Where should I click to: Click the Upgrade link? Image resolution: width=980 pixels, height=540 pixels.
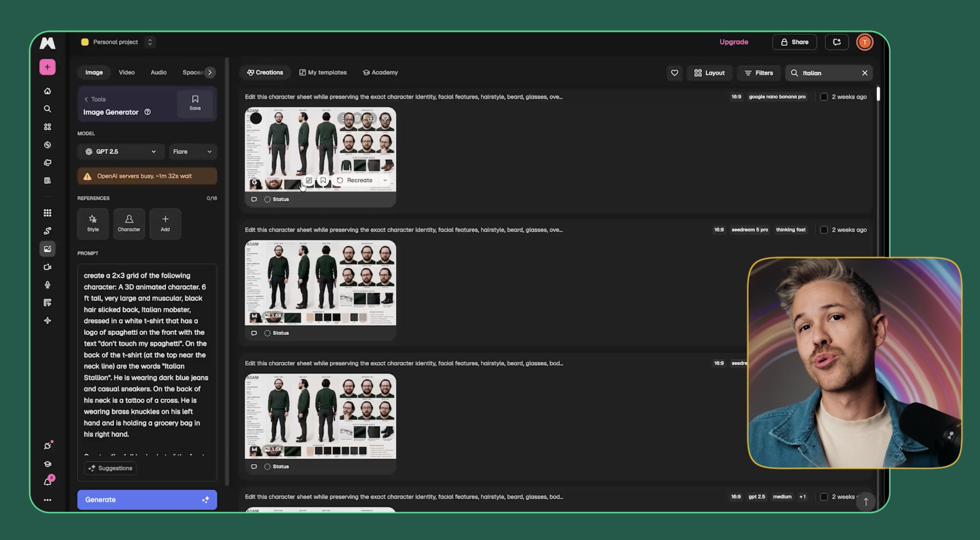[x=734, y=42]
